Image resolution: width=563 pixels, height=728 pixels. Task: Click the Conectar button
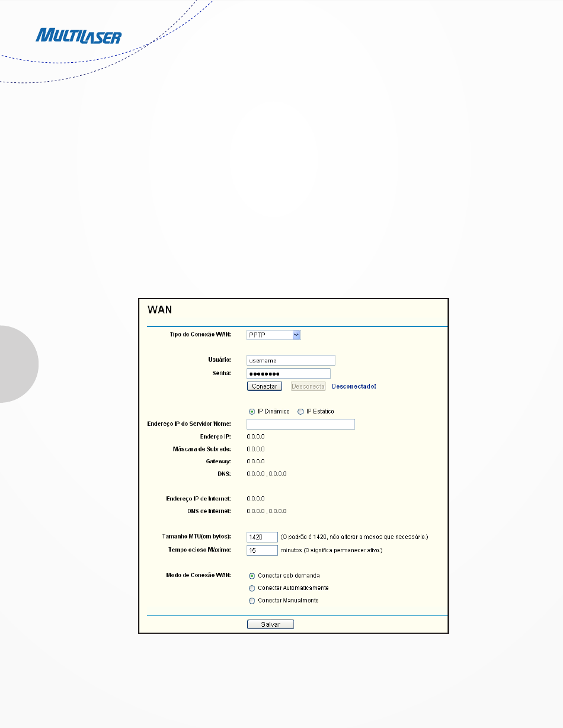(x=264, y=386)
